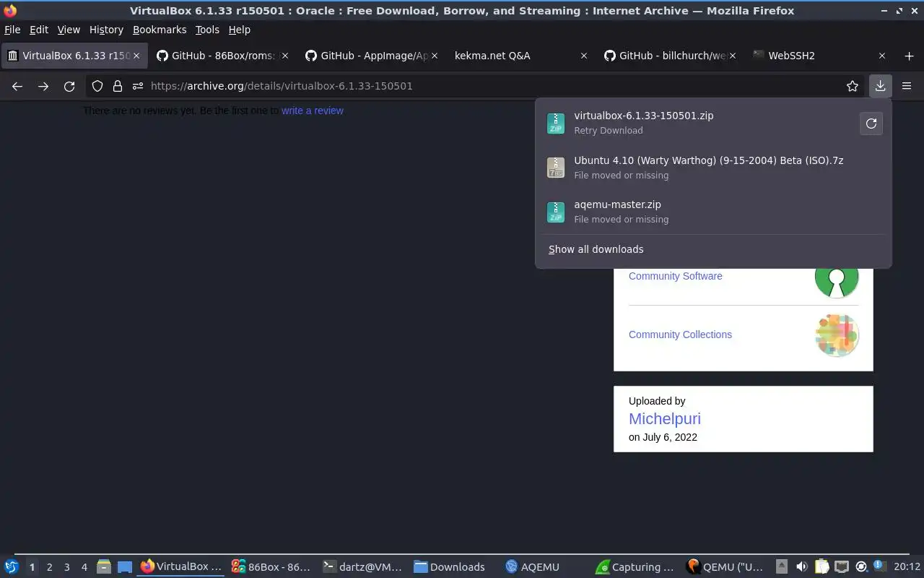Viewport: 924px width, 578px height.
Task: Open the Firefox hamburger application menu
Action: tap(907, 86)
